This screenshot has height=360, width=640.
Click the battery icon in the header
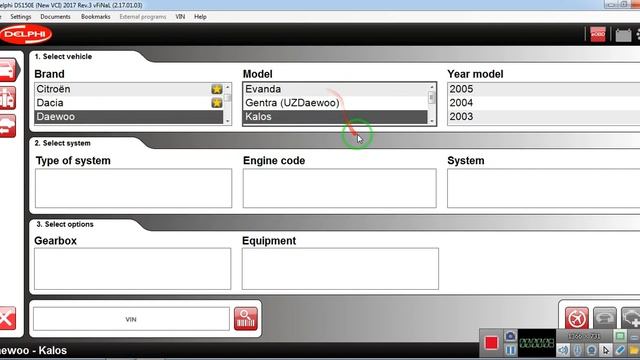coord(623,35)
